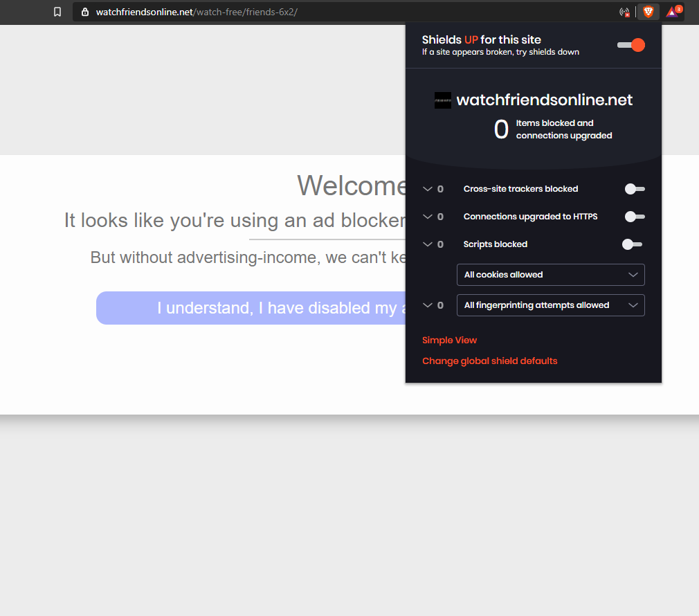Open Change global shield defaults link
The width and height of the screenshot is (699, 616).
tap(489, 361)
